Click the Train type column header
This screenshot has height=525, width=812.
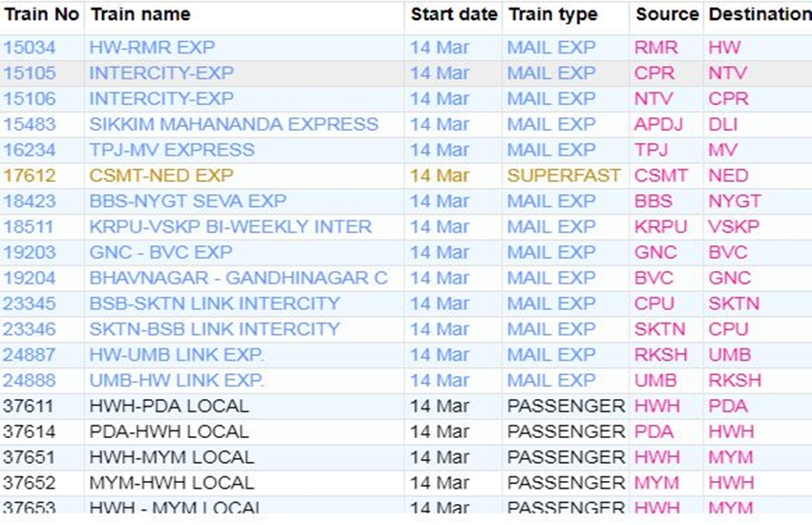(552, 14)
